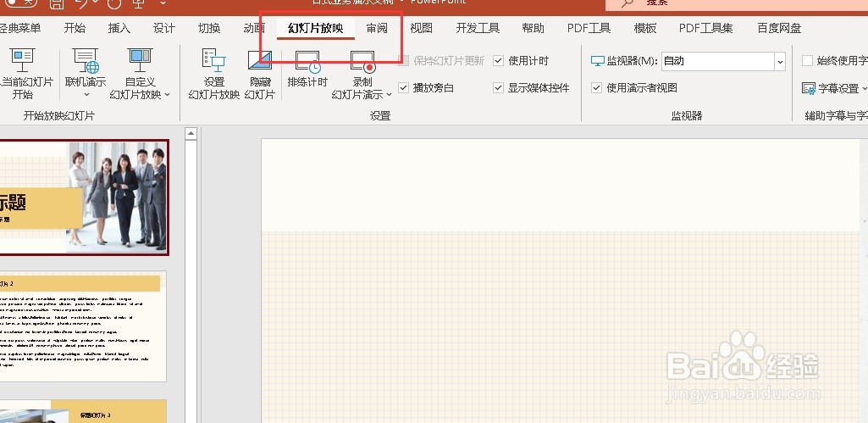The image size is (868, 423).
Task: Toggle the 显示媒体控件 checkbox
Action: point(499,87)
